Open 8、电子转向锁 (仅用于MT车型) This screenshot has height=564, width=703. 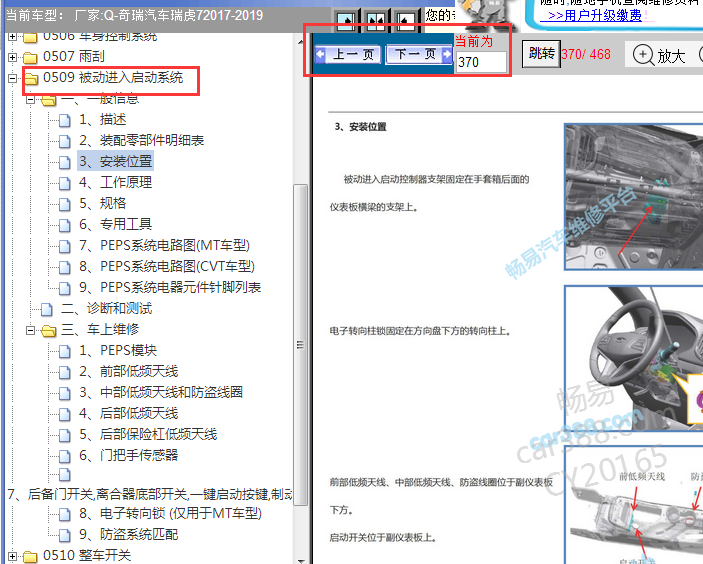pyautogui.click(x=170, y=513)
